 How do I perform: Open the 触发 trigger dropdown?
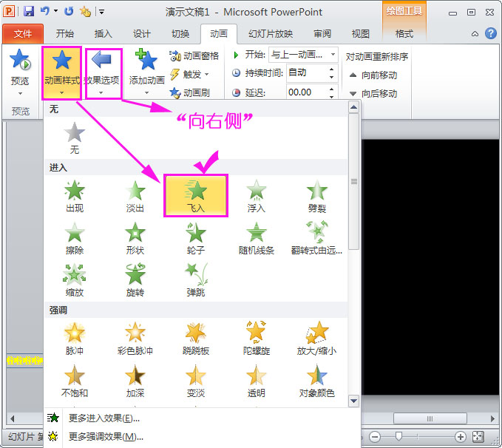pyautogui.click(x=189, y=74)
